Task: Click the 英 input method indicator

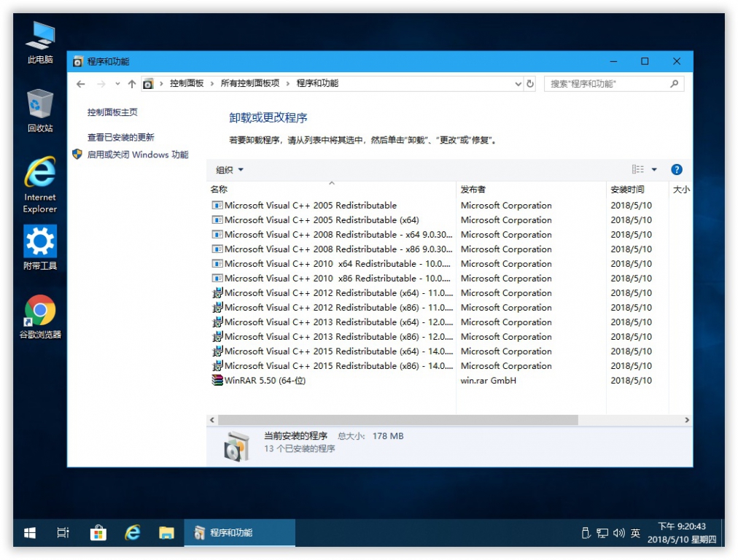Action: tap(635, 533)
